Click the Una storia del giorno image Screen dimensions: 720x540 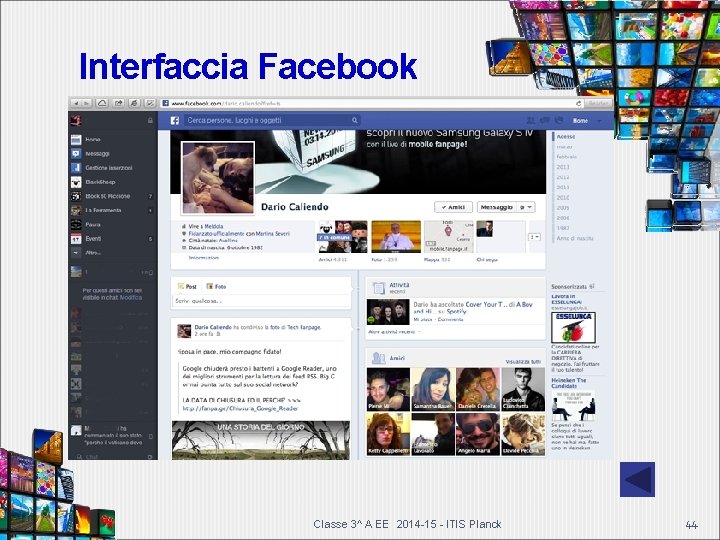(x=261, y=440)
